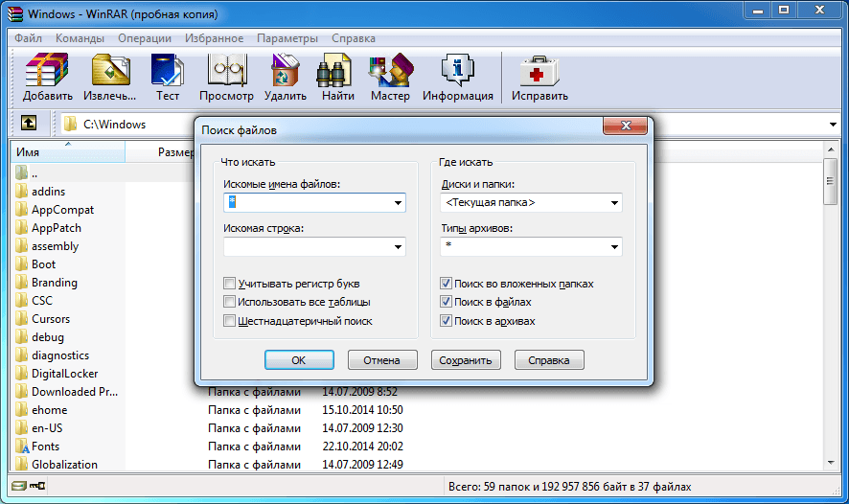Expand Искомые имена файлов dropdown
This screenshot has width=849, height=504.
tap(398, 202)
